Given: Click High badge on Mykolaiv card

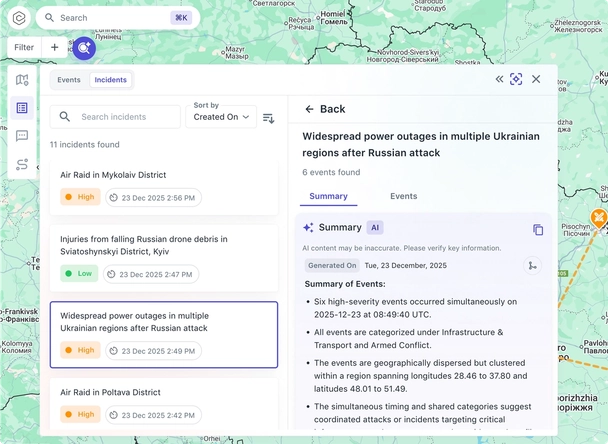Looking at the screenshot, I should coord(80,197).
